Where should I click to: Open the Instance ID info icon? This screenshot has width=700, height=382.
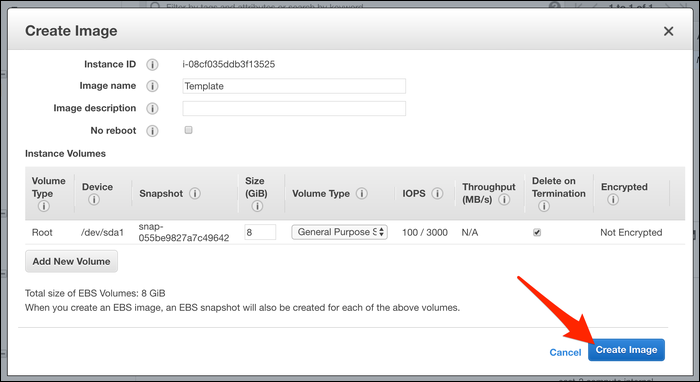tap(152, 65)
